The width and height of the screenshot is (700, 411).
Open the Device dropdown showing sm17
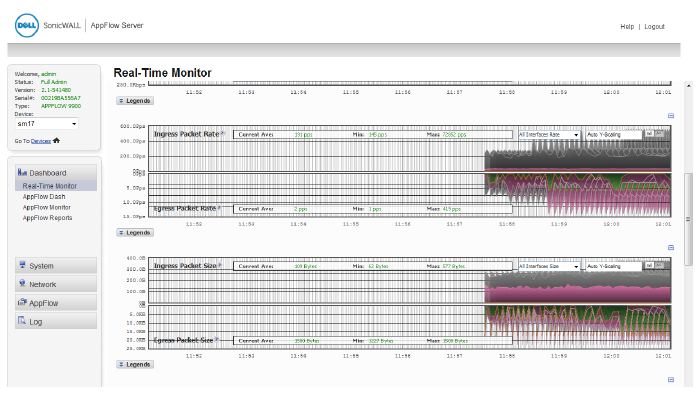[x=46, y=124]
